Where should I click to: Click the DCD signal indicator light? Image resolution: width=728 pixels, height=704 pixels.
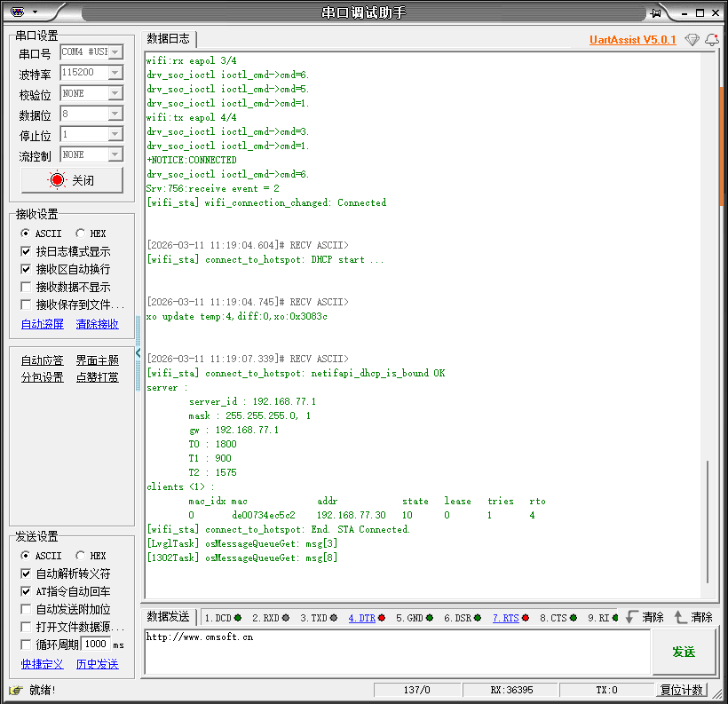238,618
